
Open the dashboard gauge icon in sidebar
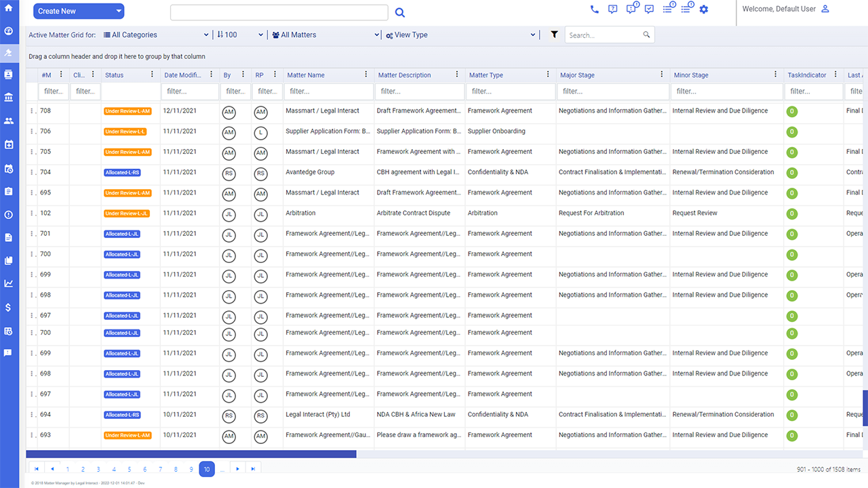pos(9,31)
